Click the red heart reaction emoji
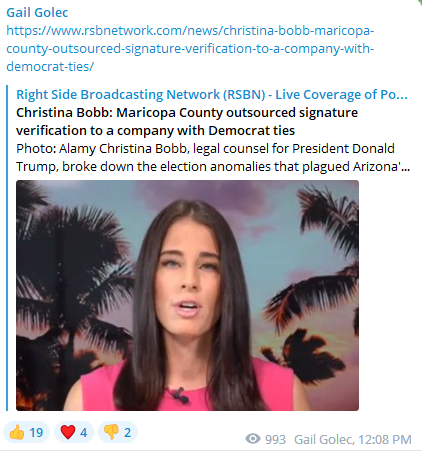Screen dimensions: 422x453 [x=68, y=432]
